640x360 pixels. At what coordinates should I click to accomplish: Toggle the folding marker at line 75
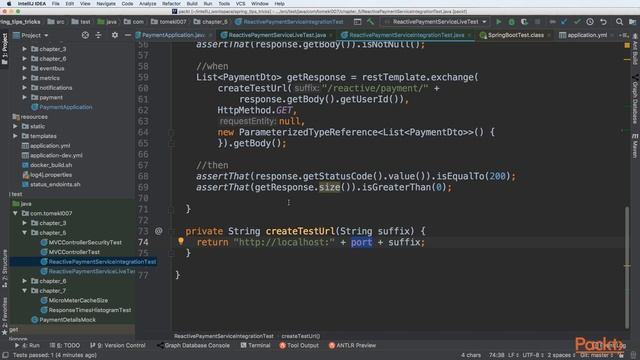point(171,253)
